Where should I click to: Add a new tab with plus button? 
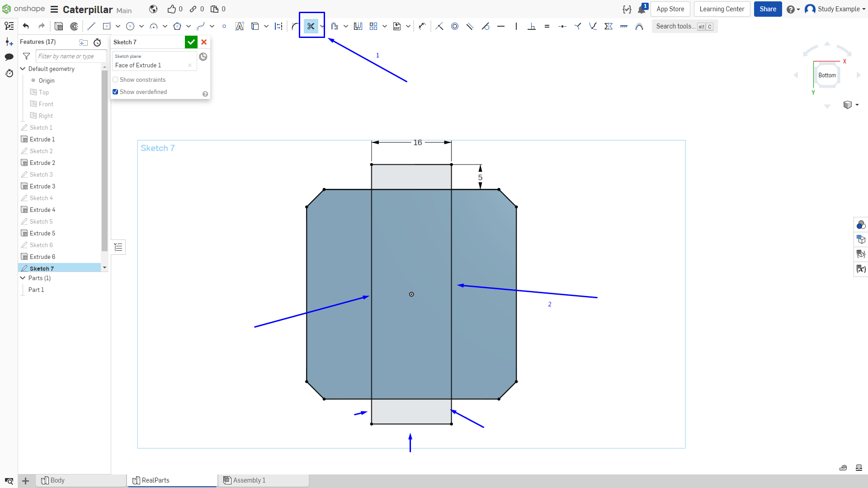26,481
